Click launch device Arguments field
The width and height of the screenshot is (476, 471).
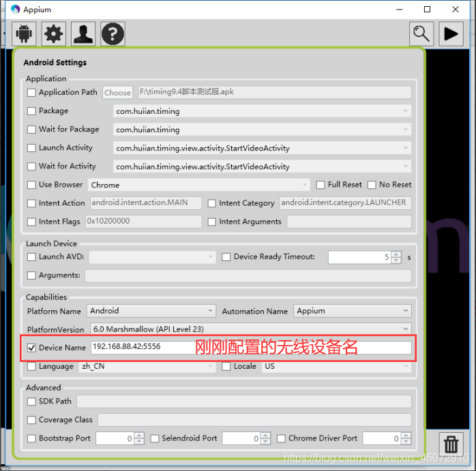(248, 276)
